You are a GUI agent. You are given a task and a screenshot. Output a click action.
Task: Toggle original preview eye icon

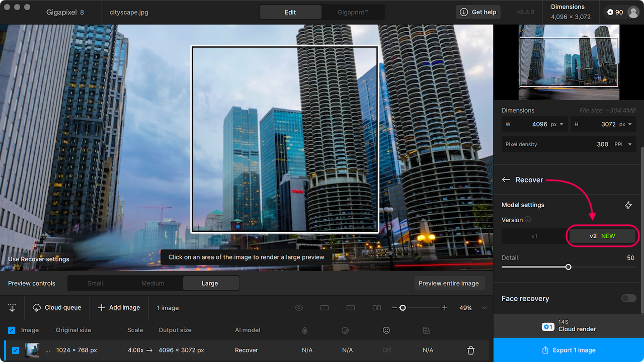[299, 308]
